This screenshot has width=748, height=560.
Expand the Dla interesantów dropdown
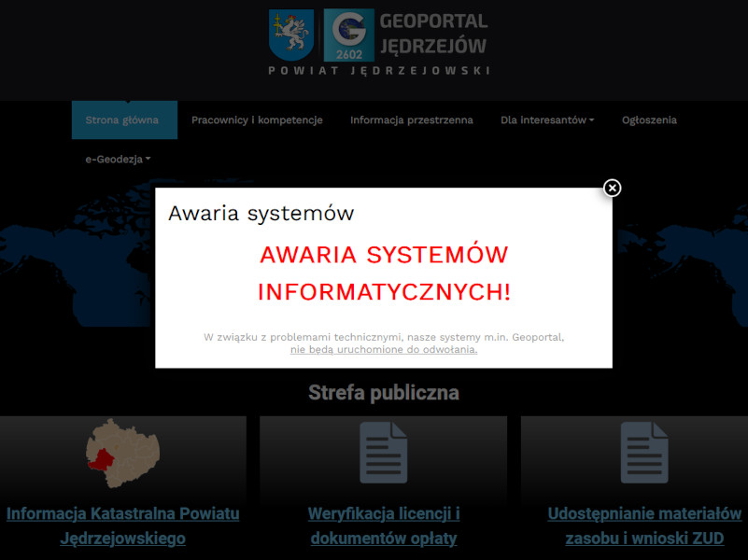[547, 120]
